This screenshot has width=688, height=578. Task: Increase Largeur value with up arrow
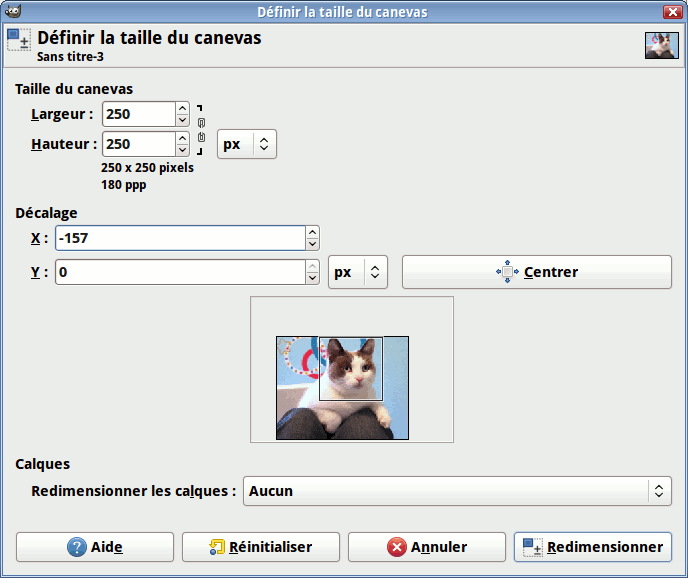[x=182, y=108]
